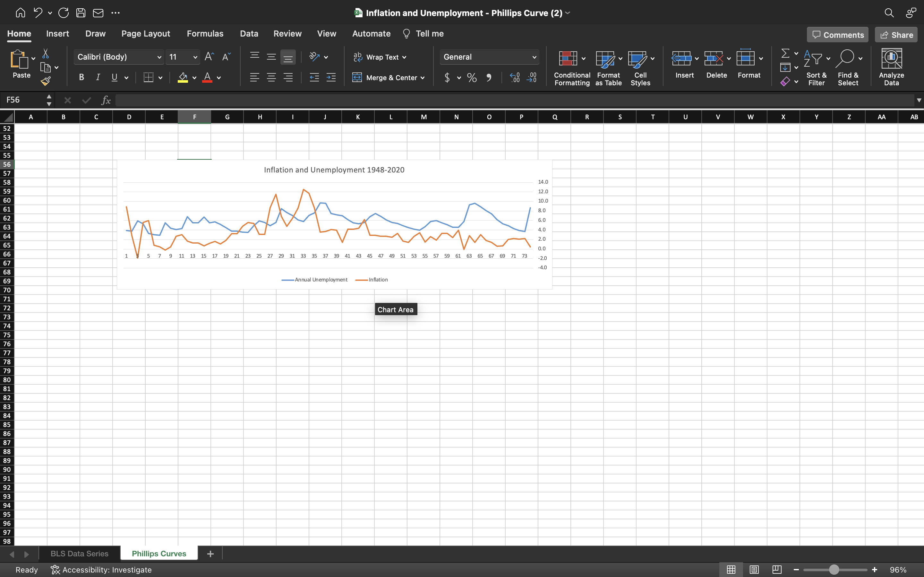This screenshot has width=924, height=577.
Task: Expand the General number format dropdown
Action: tap(534, 57)
